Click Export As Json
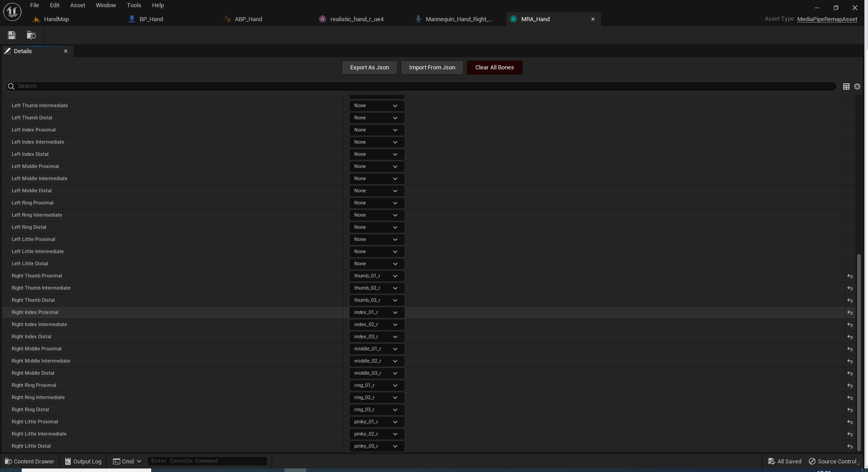Image resolution: width=868 pixels, height=472 pixels. [x=369, y=67]
